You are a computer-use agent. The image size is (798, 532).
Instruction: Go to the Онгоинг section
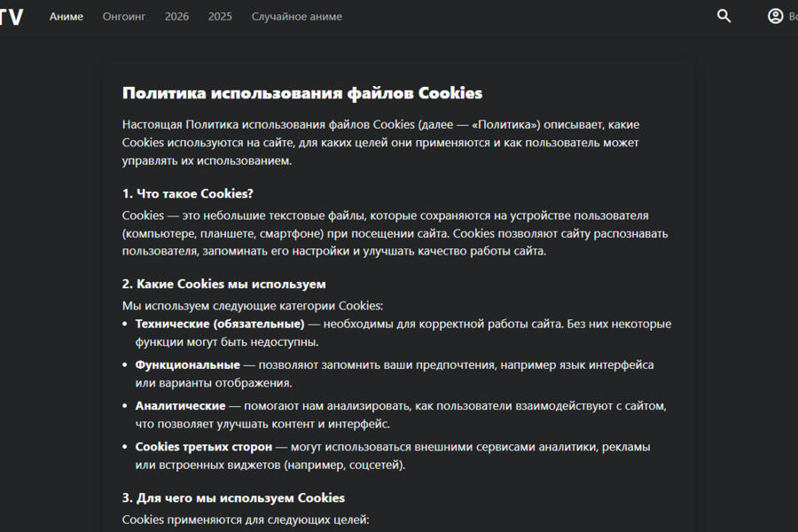124,17
